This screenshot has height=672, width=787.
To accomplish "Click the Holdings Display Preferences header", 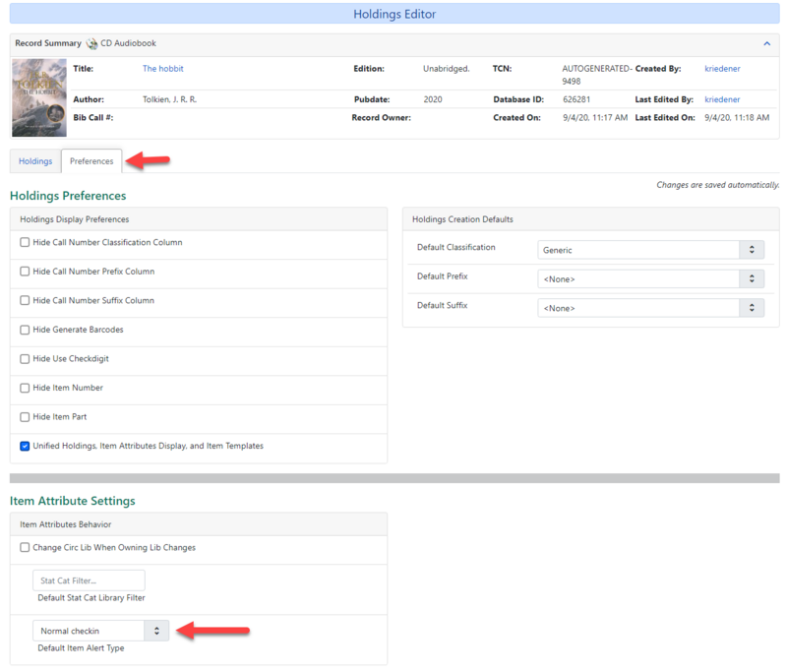I will 199,219.
